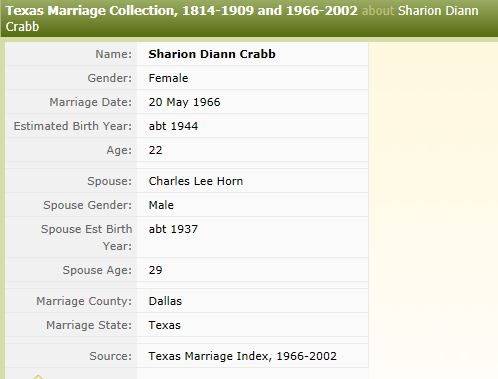Click the Texas marriage state value
This screenshot has height=379, width=498.
165,325
